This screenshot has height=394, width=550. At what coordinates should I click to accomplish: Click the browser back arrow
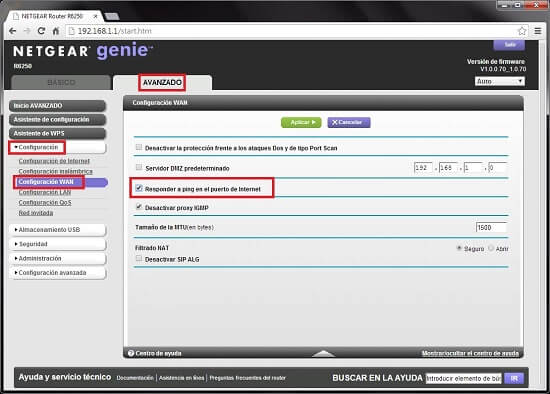click(13, 31)
